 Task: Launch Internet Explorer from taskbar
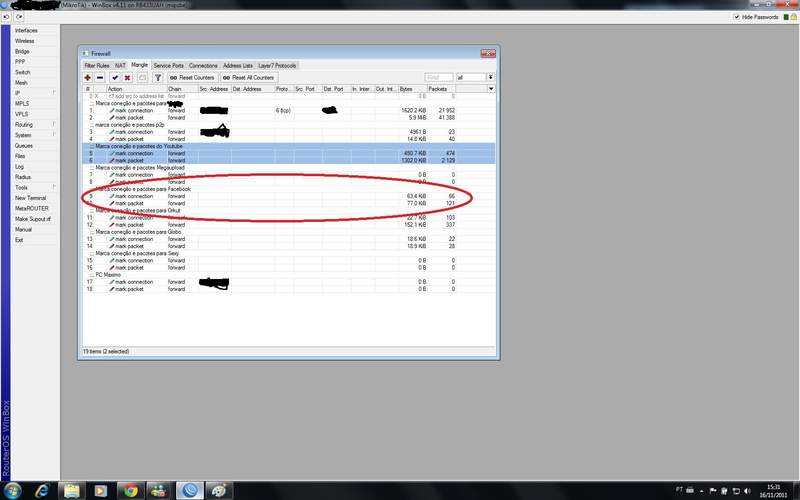click(42, 490)
